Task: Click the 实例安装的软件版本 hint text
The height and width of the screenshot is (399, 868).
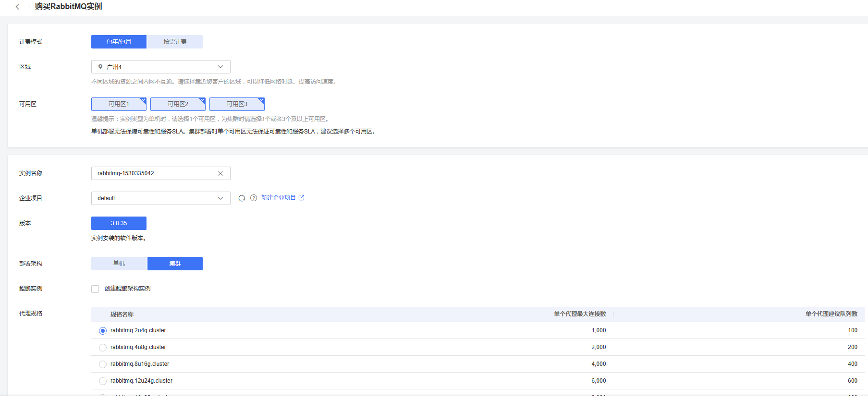Action: click(119, 238)
